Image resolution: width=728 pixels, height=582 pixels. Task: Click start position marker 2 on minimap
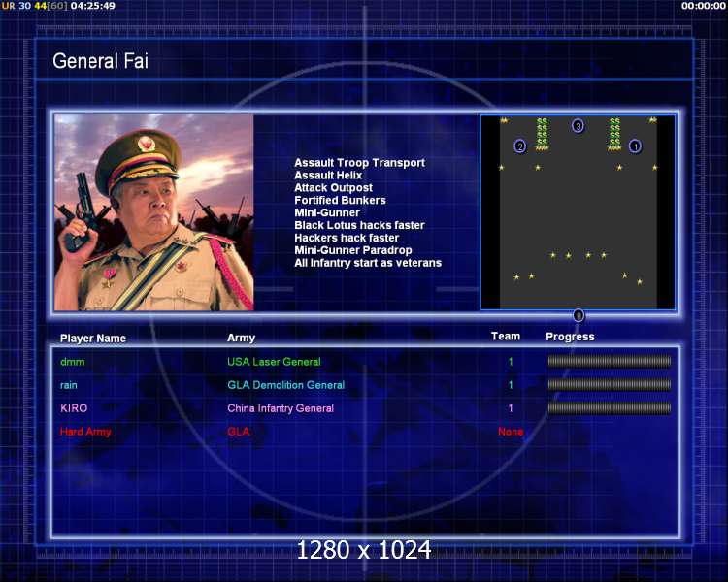tap(520, 146)
